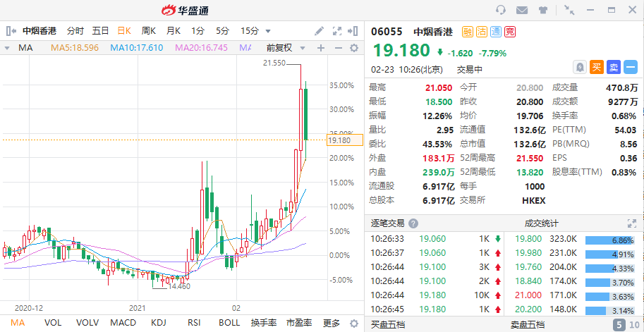Click the MA20:16.745 legend label
This screenshot has width=644, height=332.
point(201,48)
